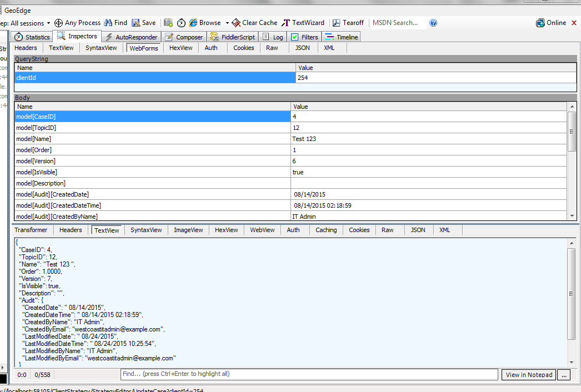The width and height of the screenshot is (581, 392).
Task: Open response XML tab
Action: [444, 230]
